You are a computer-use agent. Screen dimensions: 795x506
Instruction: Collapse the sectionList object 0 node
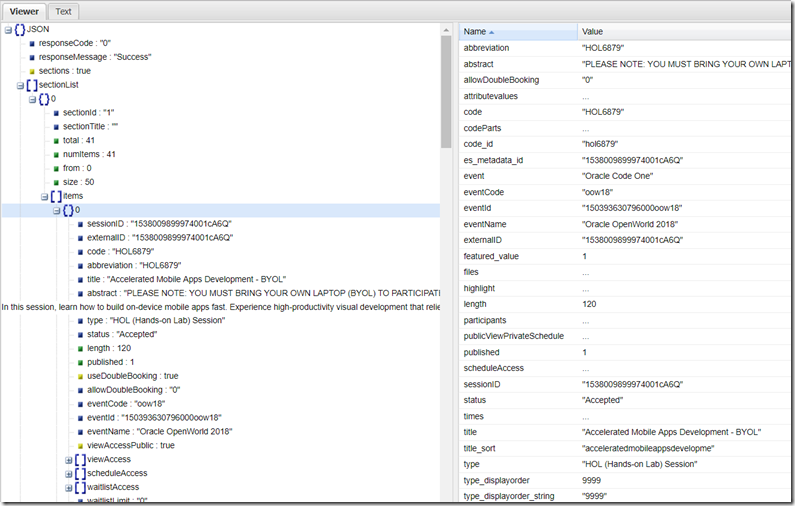(32, 99)
